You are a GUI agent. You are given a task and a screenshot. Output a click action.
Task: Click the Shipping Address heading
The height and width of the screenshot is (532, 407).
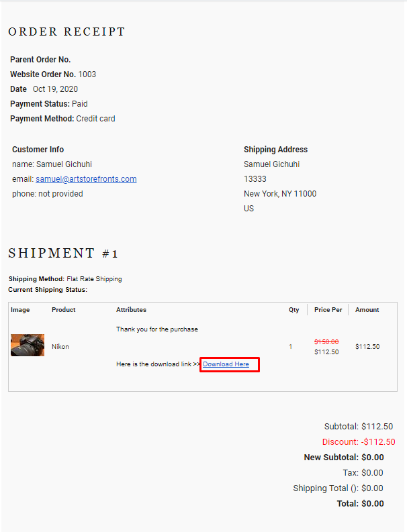click(x=275, y=150)
